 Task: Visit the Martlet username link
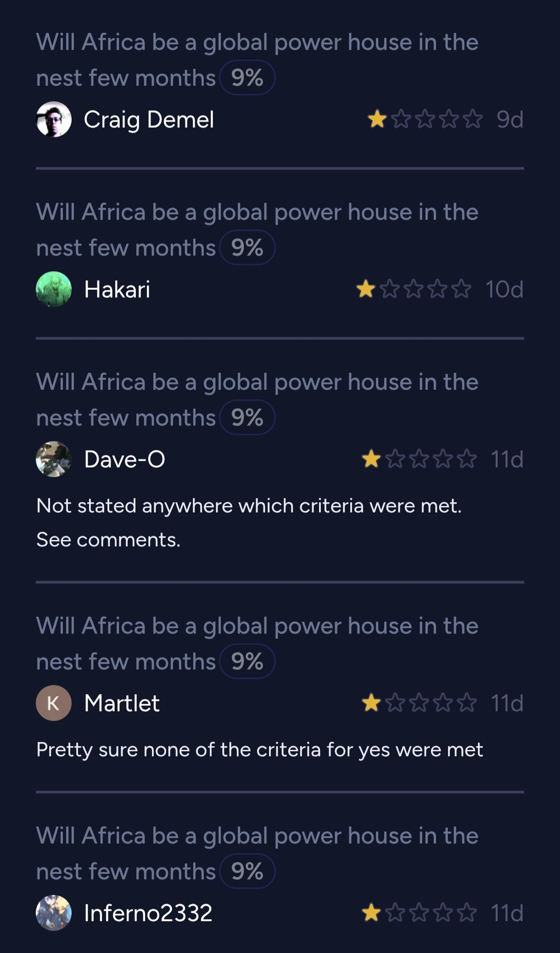[x=122, y=703]
